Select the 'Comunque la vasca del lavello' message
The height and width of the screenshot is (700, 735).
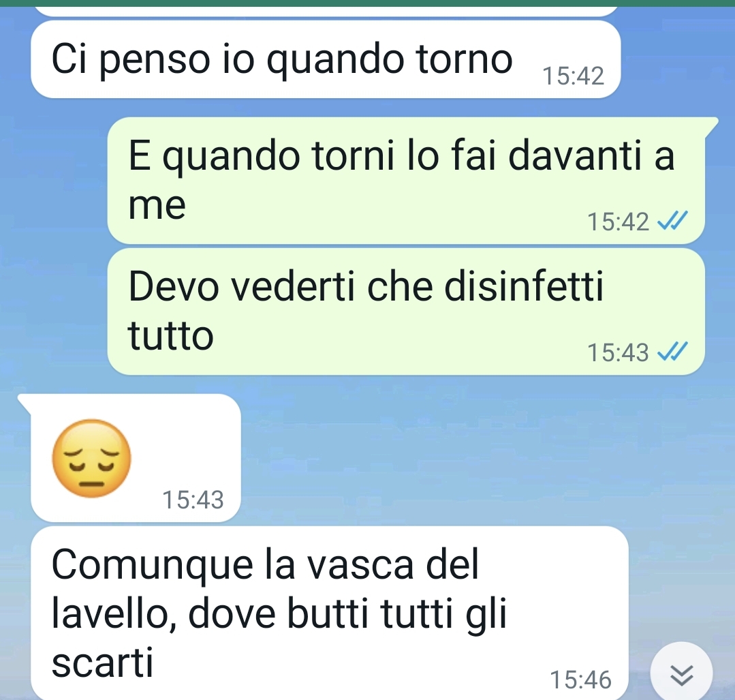click(330, 613)
